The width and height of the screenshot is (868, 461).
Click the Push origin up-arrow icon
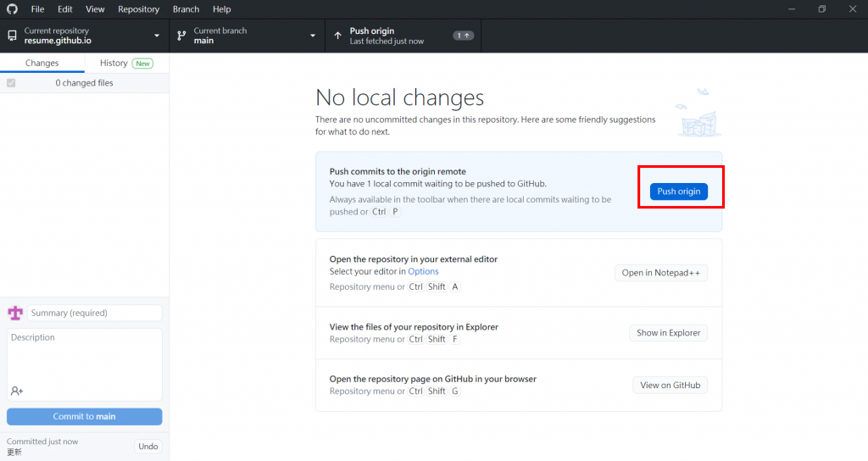tap(337, 36)
